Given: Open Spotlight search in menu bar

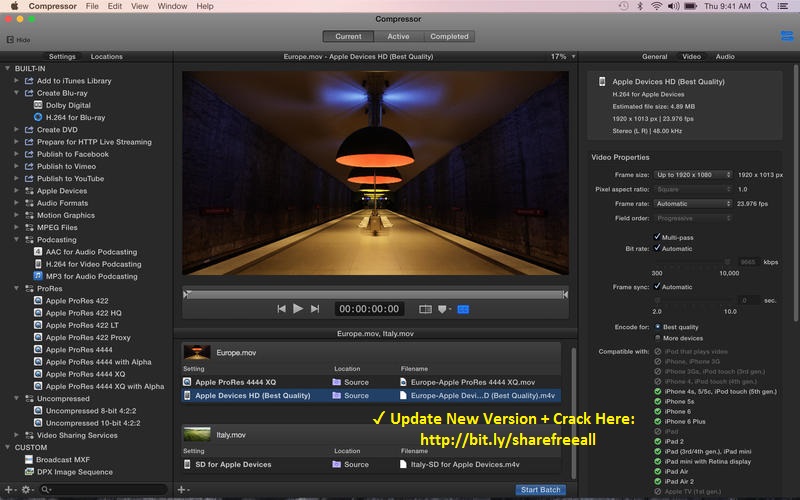Looking at the screenshot, I should coord(764,6).
